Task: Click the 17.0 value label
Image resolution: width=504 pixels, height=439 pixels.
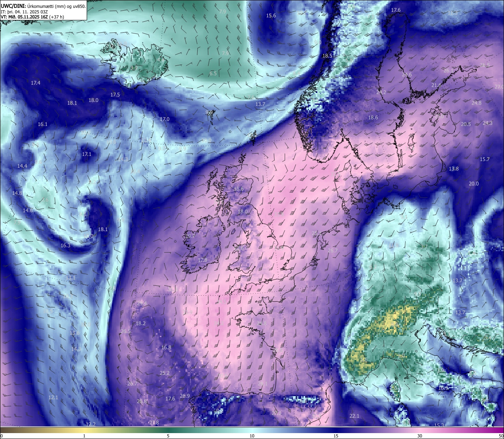Action: click(x=165, y=119)
